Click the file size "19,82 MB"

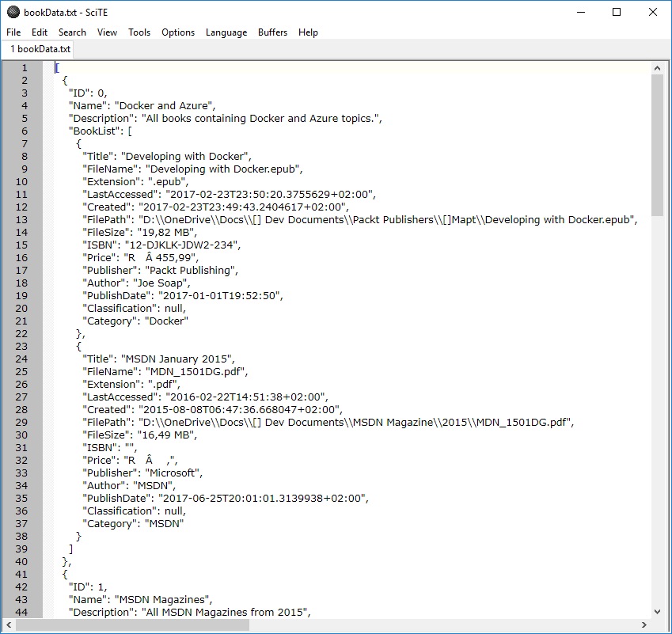(165, 233)
